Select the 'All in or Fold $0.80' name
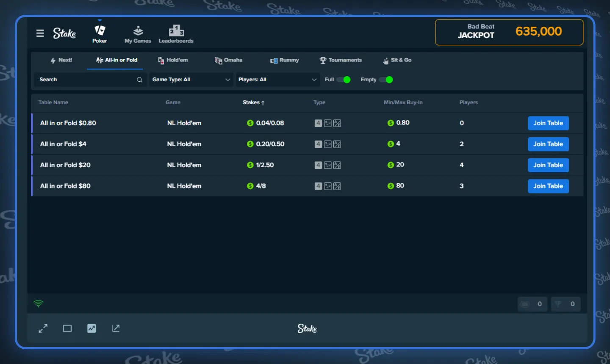 (x=68, y=123)
